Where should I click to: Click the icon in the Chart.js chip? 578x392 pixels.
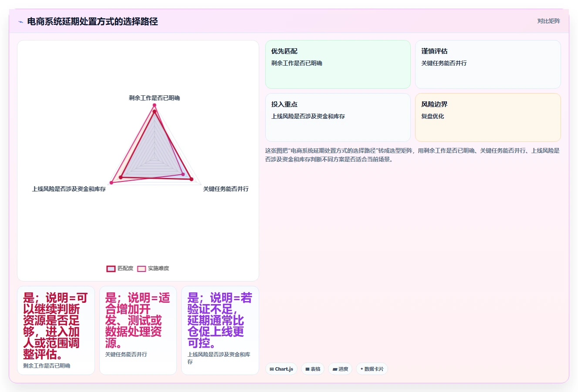pos(272,369)
